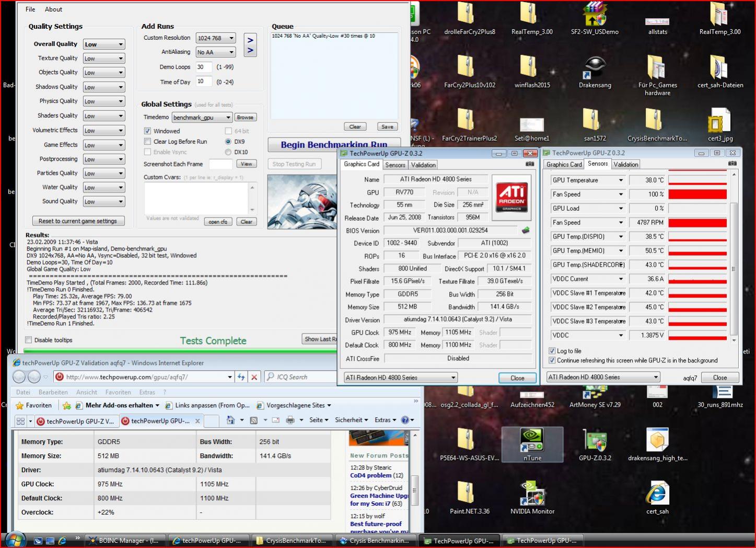Screen dimensions: 756x548
Task: Click the camera icon in GPU-Z Sensors window
Action: (x=732, y=164)
